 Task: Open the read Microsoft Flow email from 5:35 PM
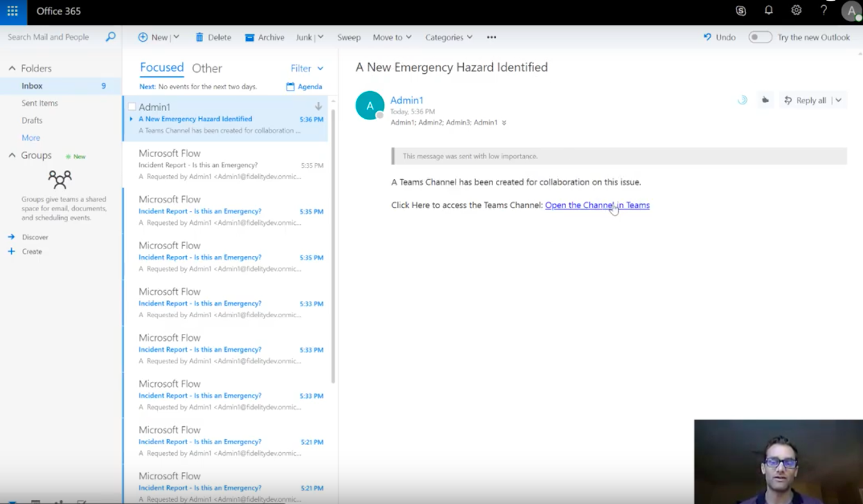click(226, 164)
